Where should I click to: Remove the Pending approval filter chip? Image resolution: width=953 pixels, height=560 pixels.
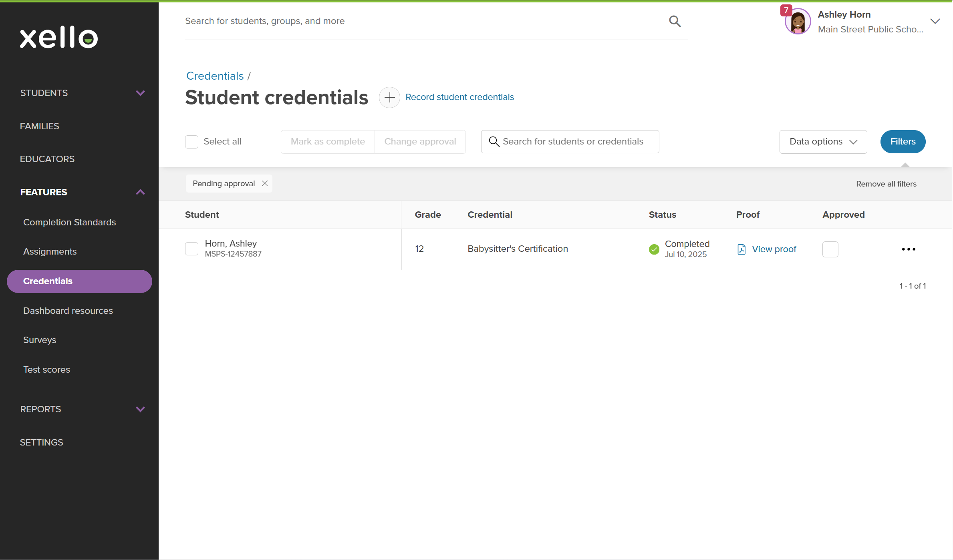tap(265, 183)
